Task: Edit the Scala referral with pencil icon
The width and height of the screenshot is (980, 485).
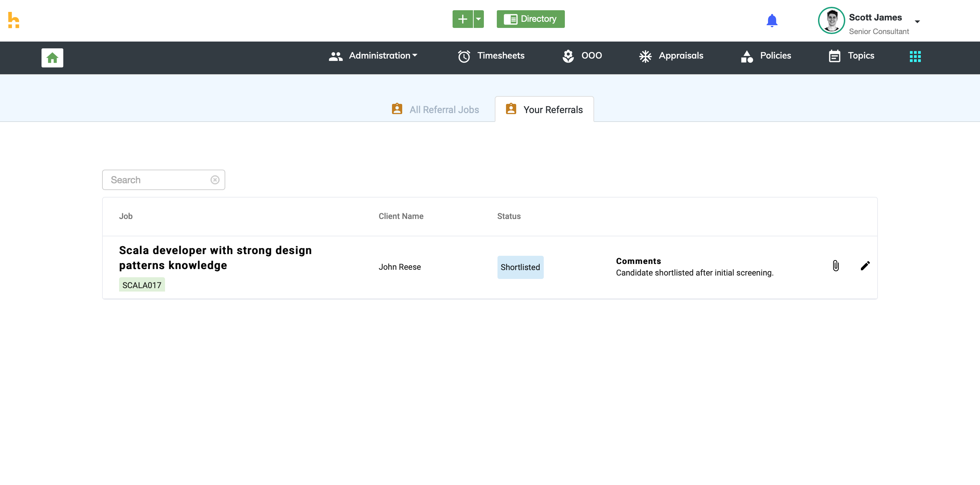Action: point(865,266)
